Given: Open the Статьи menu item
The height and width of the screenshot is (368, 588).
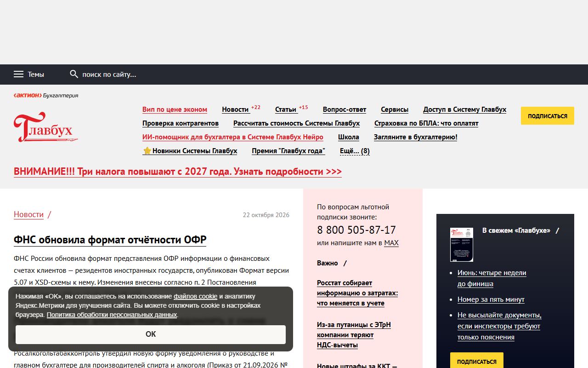Looking at the screenshot, I should click(286, 109).
